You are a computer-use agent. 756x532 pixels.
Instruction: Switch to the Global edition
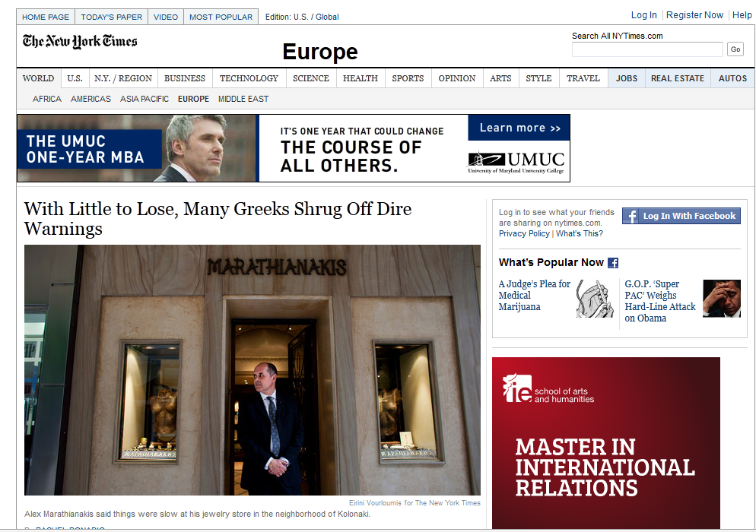pyautogui.click(x=327, y=17)
